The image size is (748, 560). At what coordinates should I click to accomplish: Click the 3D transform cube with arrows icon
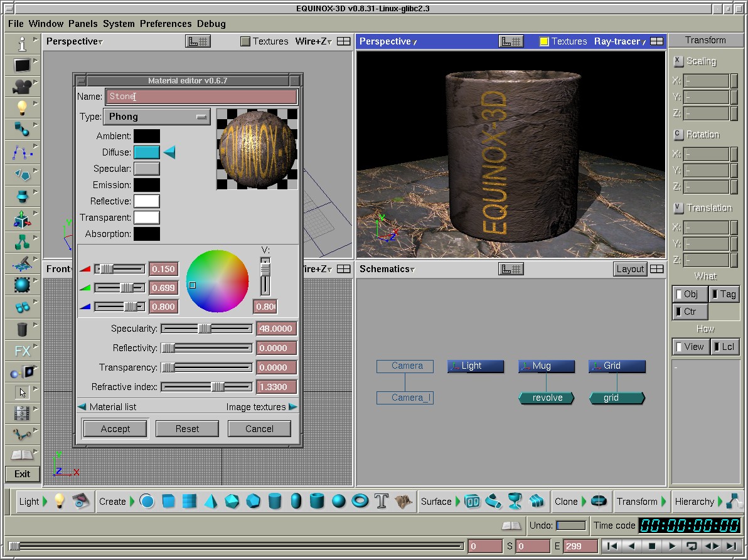22,220
